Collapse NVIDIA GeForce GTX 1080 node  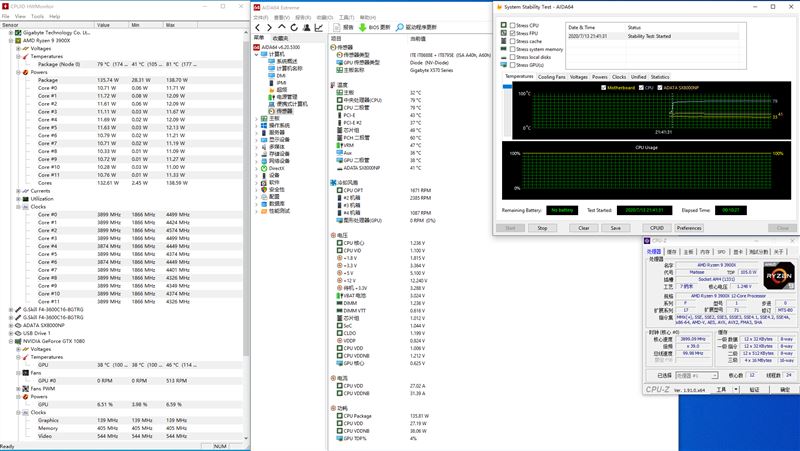coord(11,341)
